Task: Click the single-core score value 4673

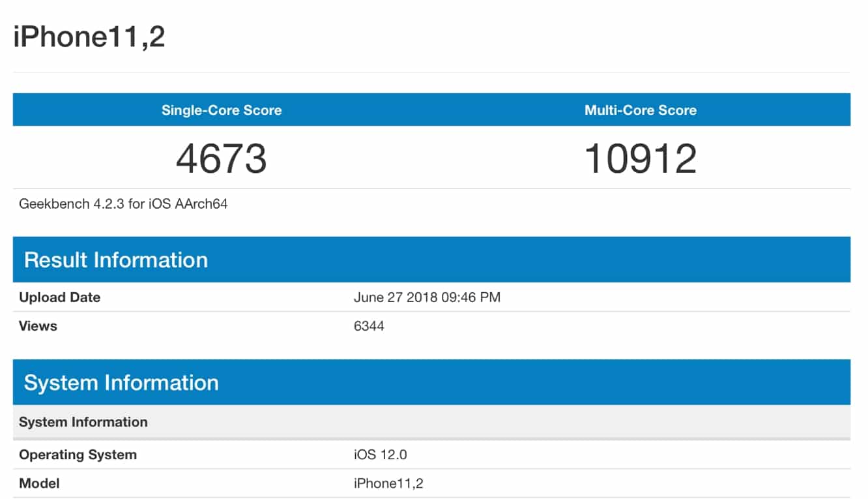Action: tap(222, 159)
